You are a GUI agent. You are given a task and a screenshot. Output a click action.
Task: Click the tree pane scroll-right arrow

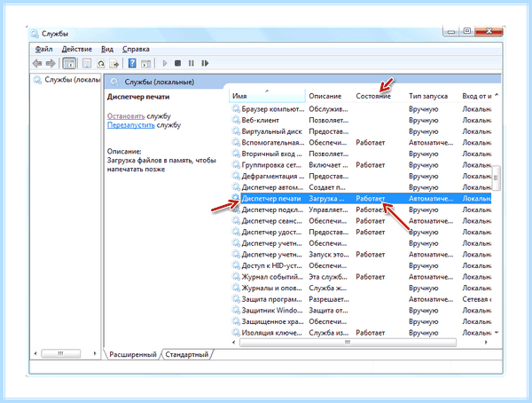click(x=95, y=353)
